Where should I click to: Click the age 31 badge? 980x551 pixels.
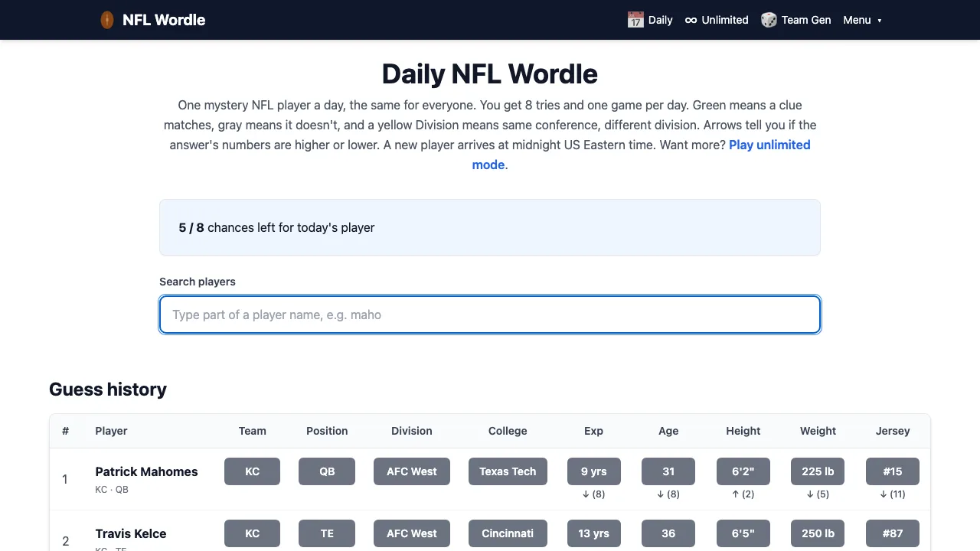pyautogui.click(x=668, y=471)
